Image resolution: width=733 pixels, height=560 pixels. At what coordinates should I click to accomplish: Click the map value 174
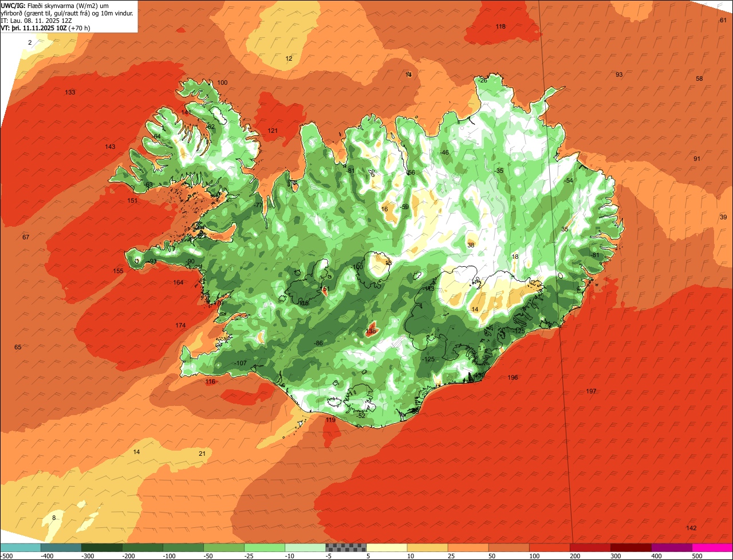180,325
